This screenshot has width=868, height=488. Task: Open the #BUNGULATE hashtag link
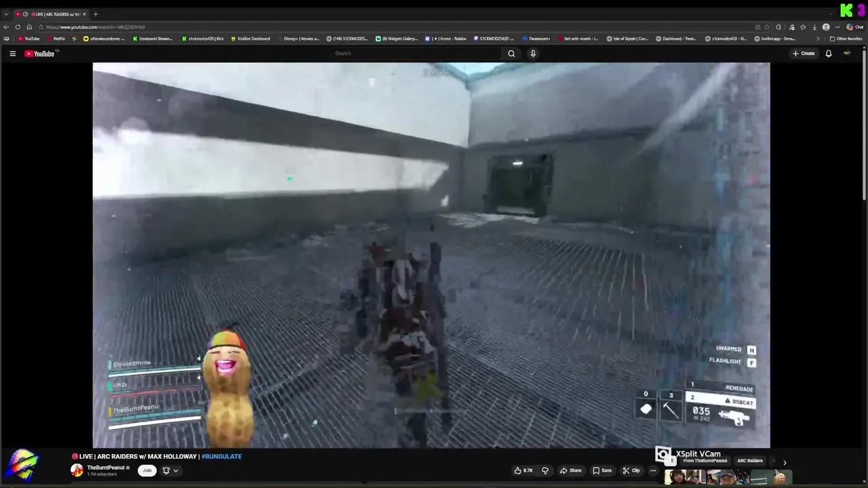click(x=222, y=457)
